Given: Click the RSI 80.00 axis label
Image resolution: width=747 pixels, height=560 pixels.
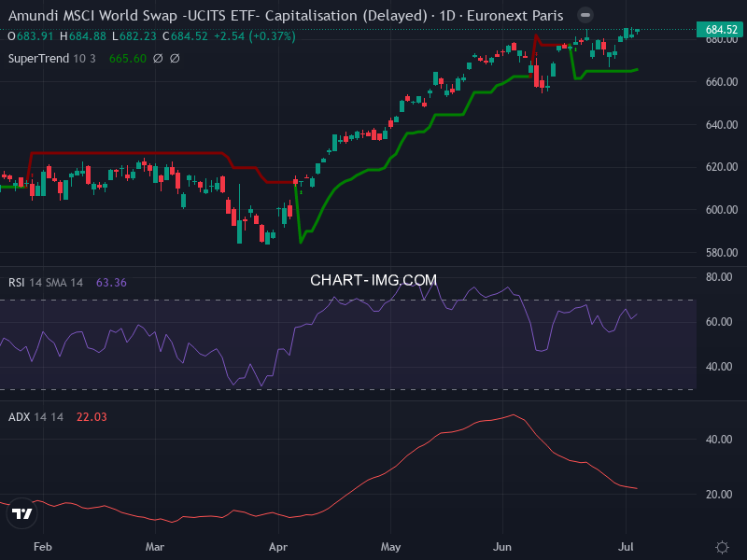Looking at the screenshot, I should click(x=719, y=277).
